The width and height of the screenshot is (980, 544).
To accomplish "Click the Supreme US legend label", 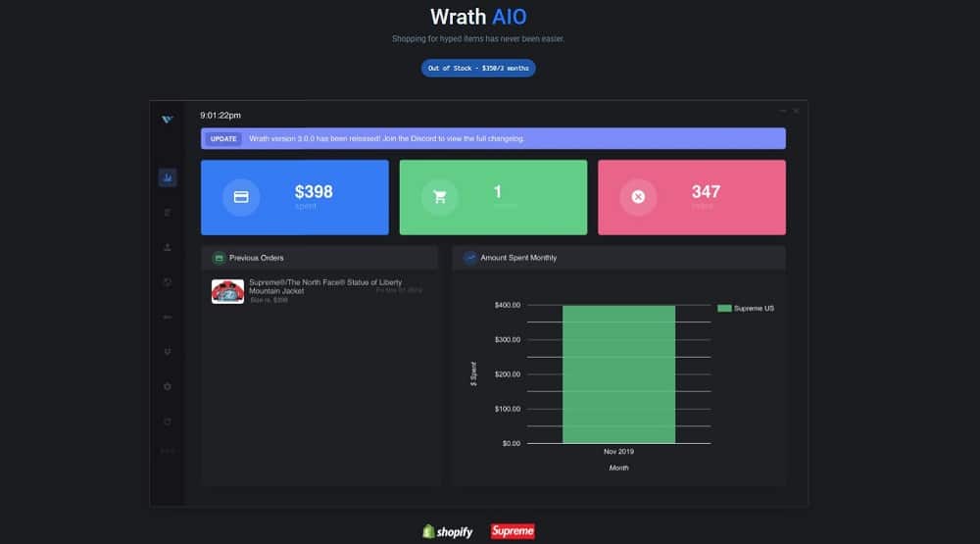I will (x=754, y=308).
